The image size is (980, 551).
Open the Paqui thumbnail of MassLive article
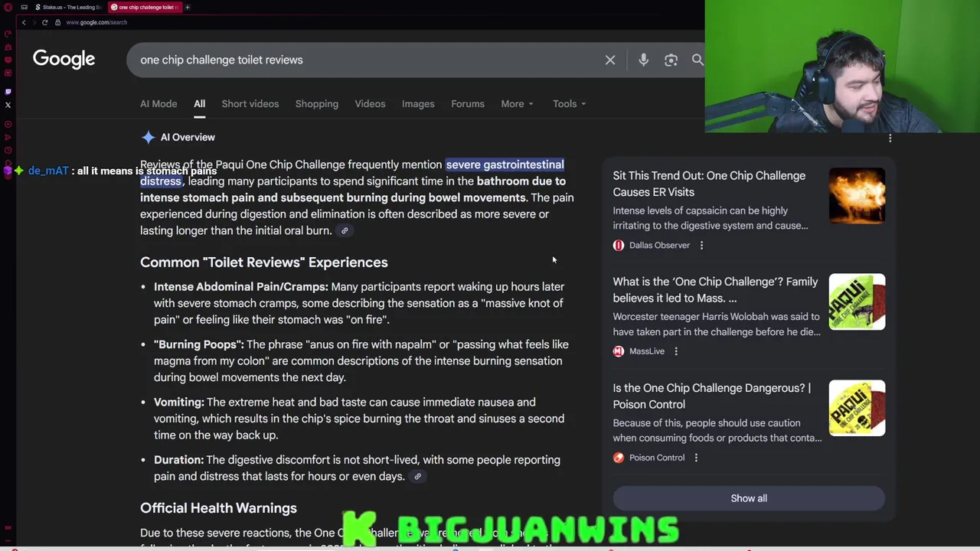(857, 302)
